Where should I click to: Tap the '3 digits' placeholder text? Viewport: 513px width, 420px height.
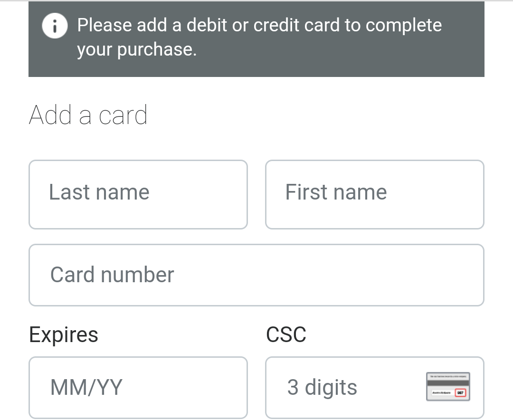pos(322,387)
